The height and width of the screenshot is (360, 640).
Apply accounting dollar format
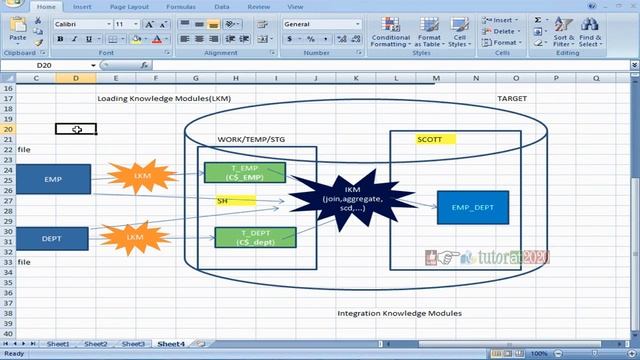pyautogui.click(x=289, y=39)
